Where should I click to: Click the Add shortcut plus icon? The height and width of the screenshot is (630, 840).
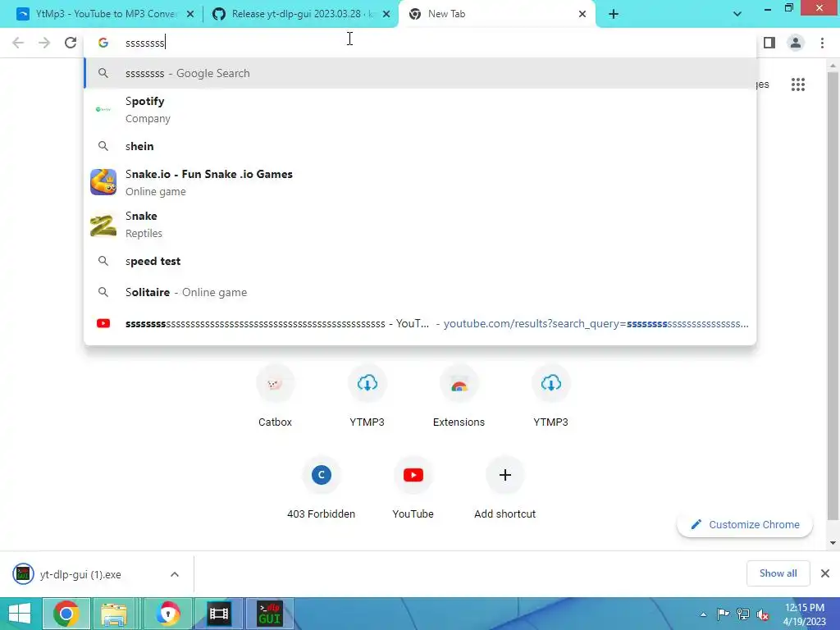coord(504,475)
